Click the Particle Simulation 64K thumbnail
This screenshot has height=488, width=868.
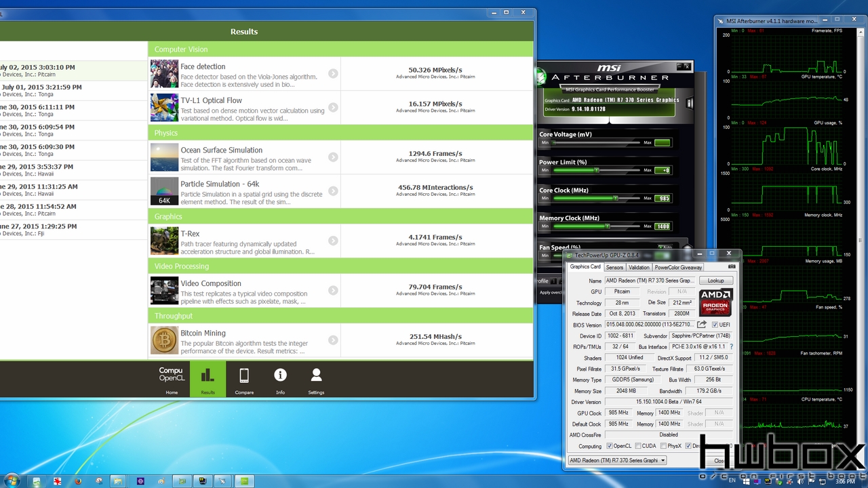pos(164,191)
